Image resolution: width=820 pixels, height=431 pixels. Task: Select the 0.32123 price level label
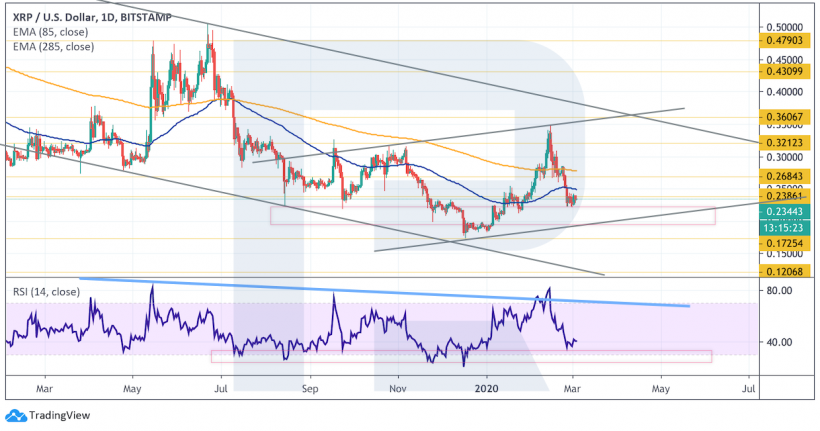tap(784, 142)
